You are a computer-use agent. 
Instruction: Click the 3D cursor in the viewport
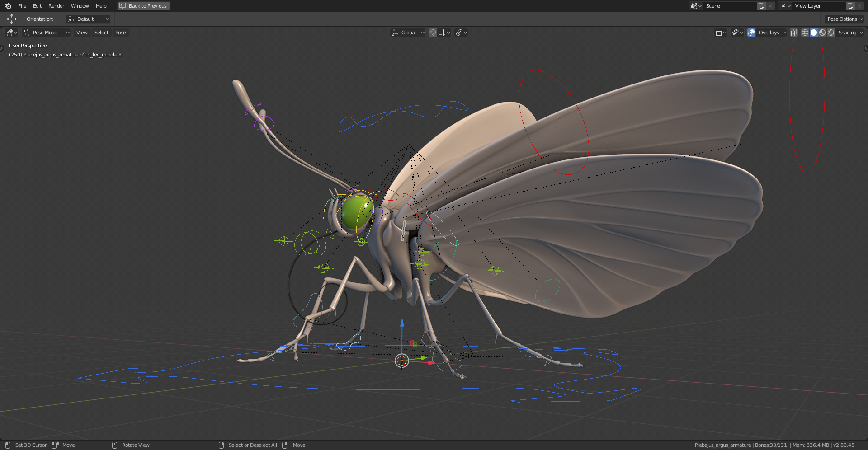(x=402, y=361)
